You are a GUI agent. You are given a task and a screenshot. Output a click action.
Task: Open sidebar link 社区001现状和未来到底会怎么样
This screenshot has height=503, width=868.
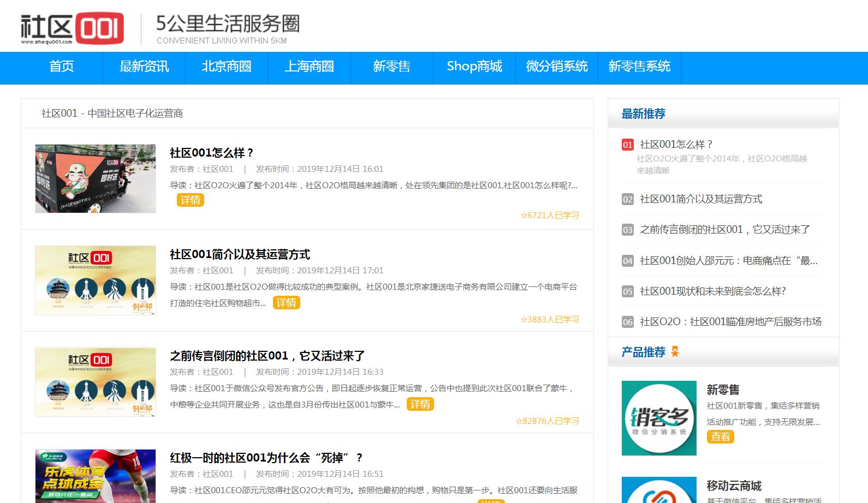click(712, 291)
